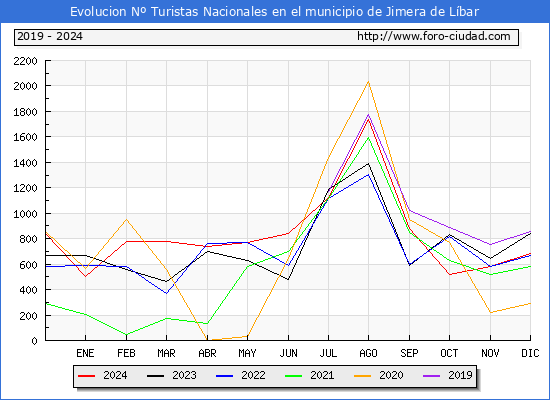Click the ABR month axis label

click(x=207, y=353)
